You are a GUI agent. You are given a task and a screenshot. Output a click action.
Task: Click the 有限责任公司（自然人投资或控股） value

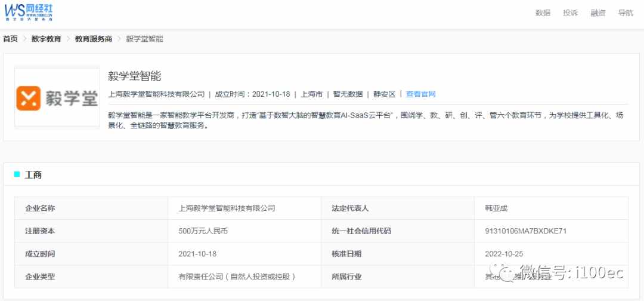tap(237, 277)
